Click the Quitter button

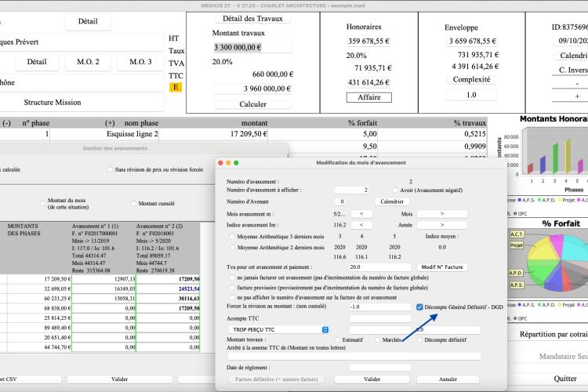pos(565,379)
